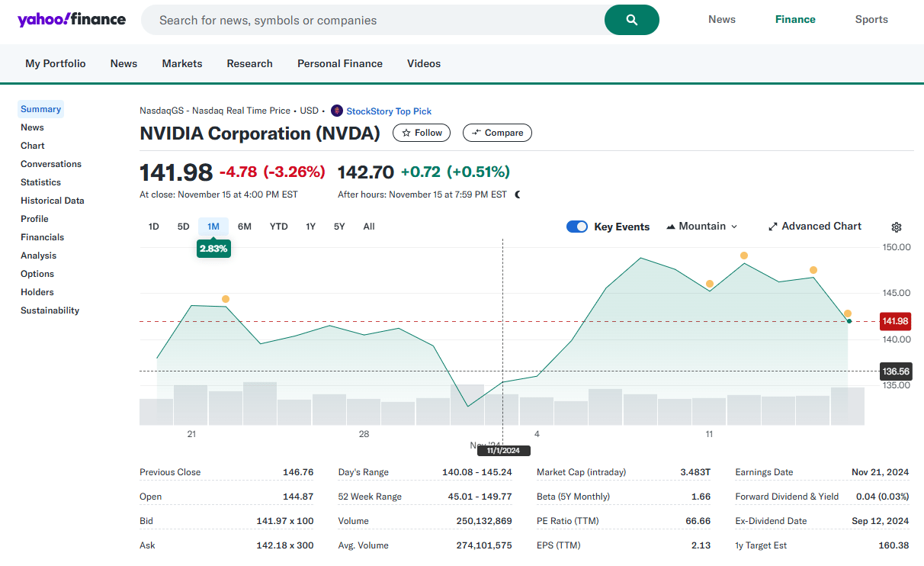This screenshot has height=566, width=924.
Task: Open Conversations in the sidebar
Action: coord(51,164)
